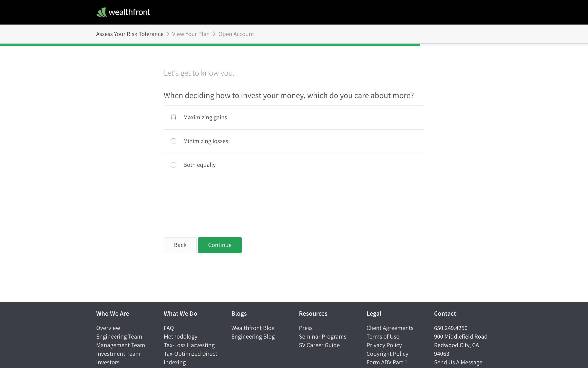This screenshot has height=368, width=588.
Task: Click the Both equally label text
Action: [199, 165]
